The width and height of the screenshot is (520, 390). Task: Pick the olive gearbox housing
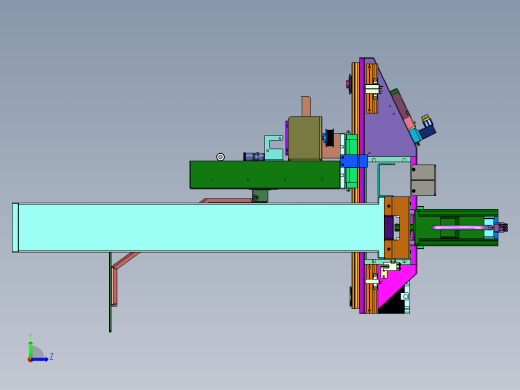click(305, 138)
